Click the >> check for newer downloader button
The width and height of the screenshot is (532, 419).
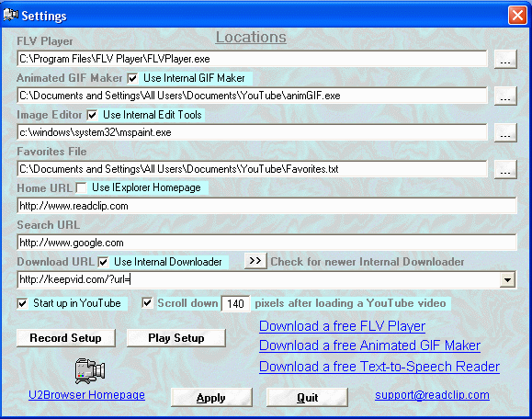(255, 261)
